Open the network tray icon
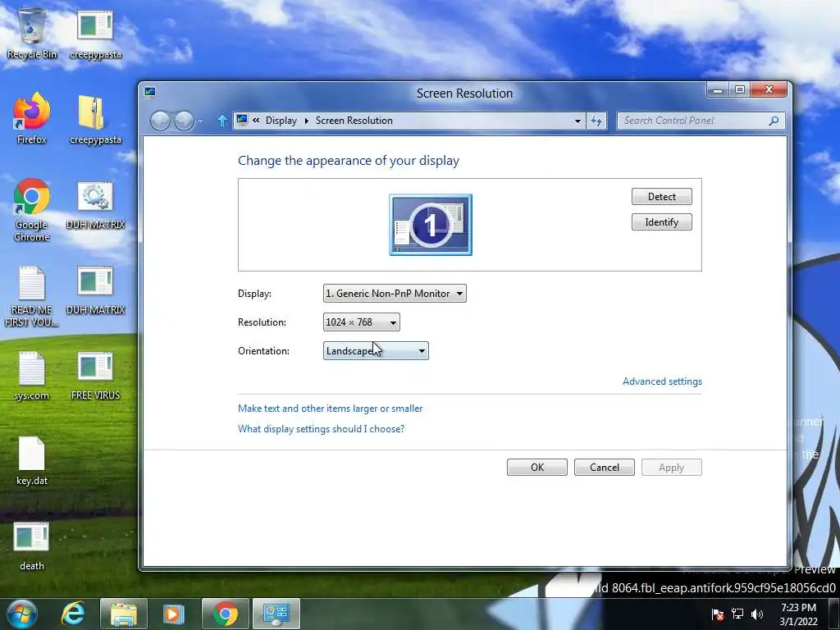The width and height of the screenshot is (840, 630). click(737, 614)
